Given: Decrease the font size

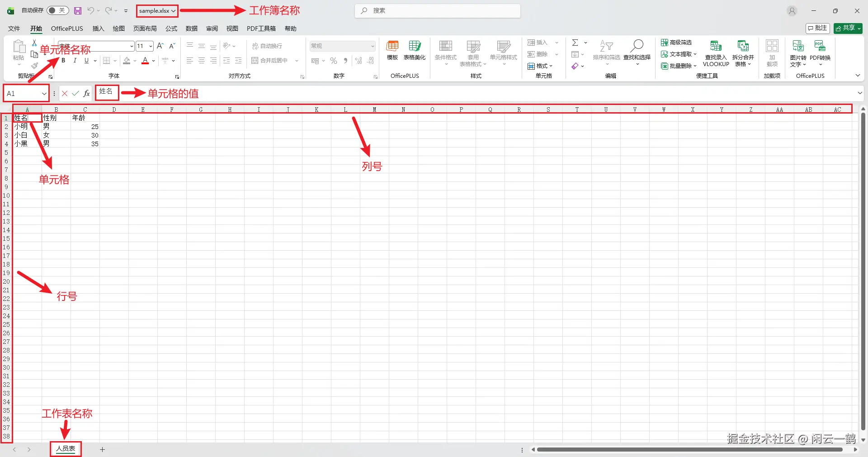Looking at the screenshot, I should pyautogui.click(x=172, y=46).
